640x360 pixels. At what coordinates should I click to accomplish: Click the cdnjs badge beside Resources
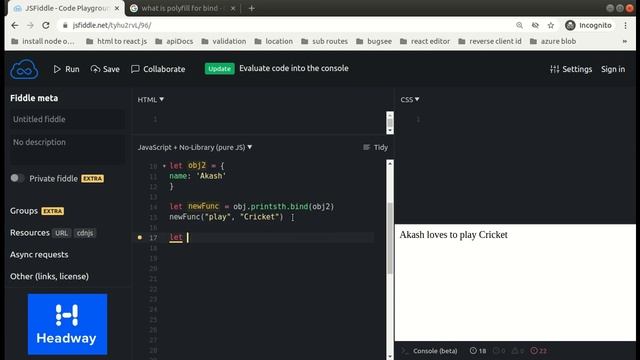(84, 233)
